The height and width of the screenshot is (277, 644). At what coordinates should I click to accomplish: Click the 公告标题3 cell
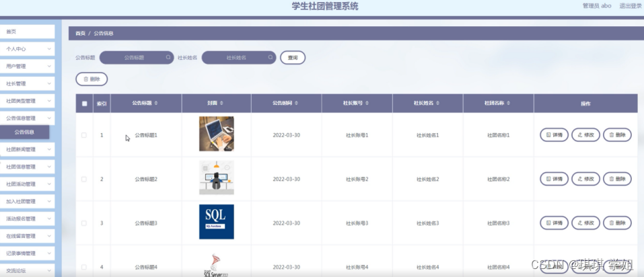point(146,223)
